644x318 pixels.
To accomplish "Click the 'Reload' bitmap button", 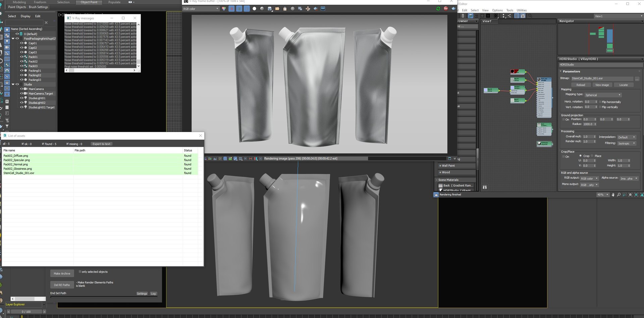I will coord(581,85).
